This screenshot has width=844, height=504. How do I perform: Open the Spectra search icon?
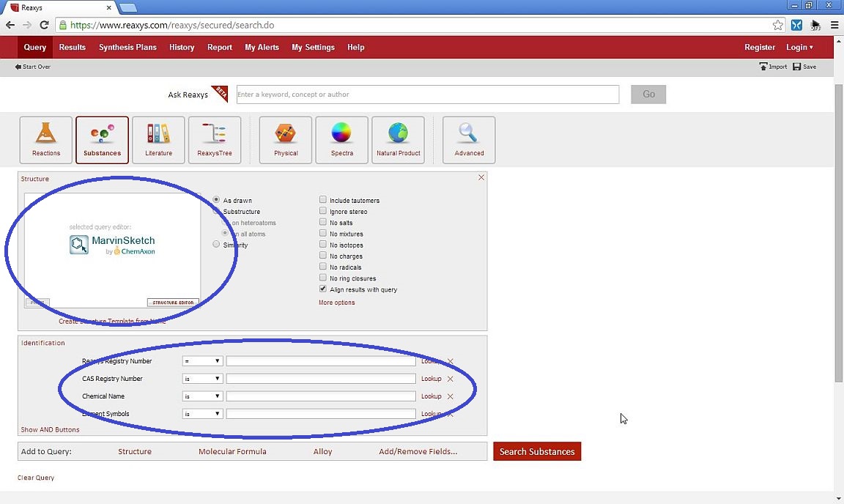point(342,140)
